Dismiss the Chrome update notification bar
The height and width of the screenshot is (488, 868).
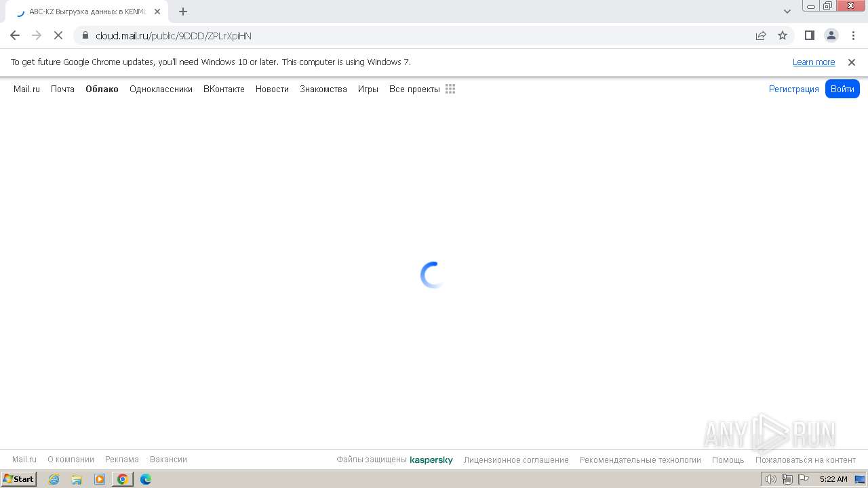pos(852,62)
